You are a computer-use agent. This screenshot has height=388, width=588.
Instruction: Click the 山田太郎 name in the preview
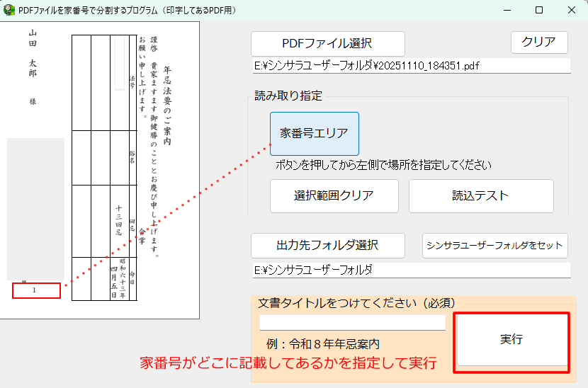(x=33, y=54)
